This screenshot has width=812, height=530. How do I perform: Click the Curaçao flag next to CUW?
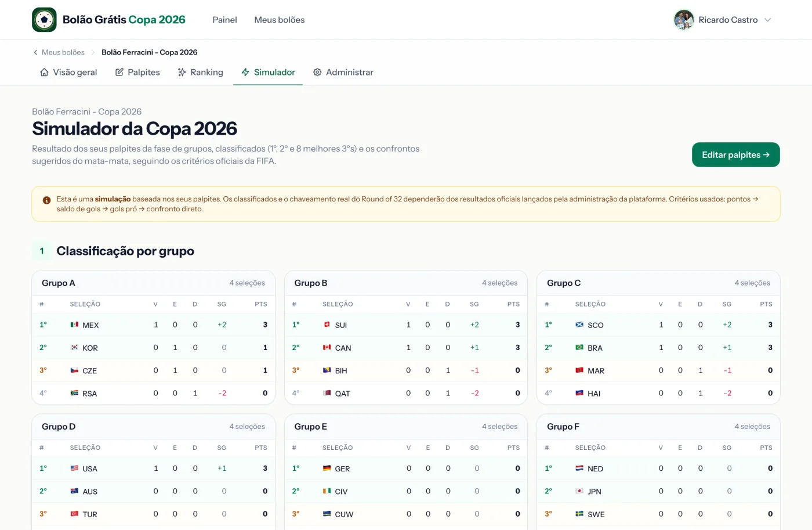327,514
